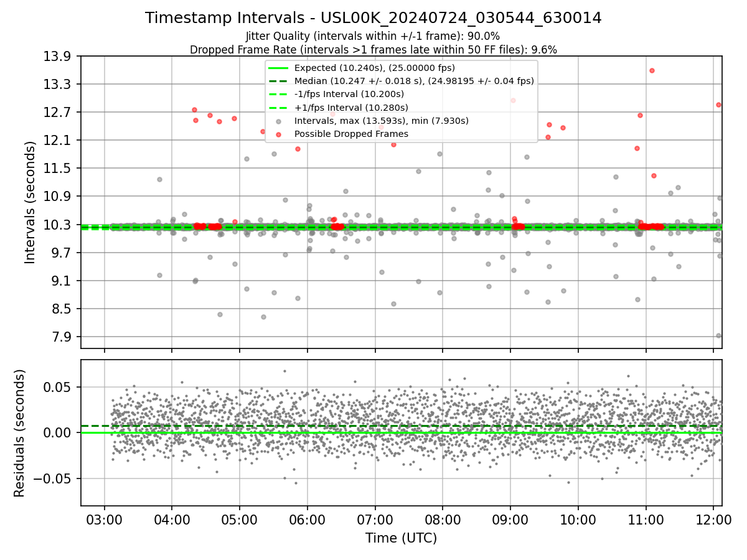The height and width of the screenshot is (560, 747).
Task: Click the dark dashed line sample beside 'Median' legend entry
Action: [x=278, y=81]
